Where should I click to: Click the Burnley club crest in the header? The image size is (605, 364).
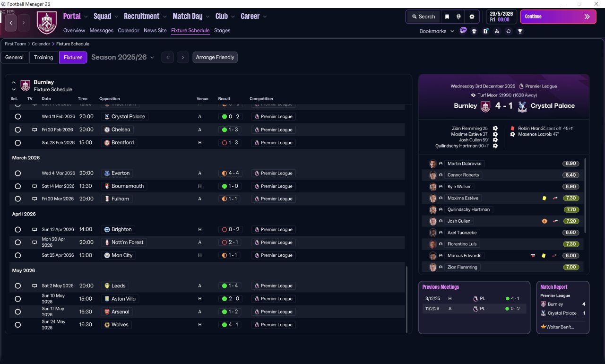(46, 23)
